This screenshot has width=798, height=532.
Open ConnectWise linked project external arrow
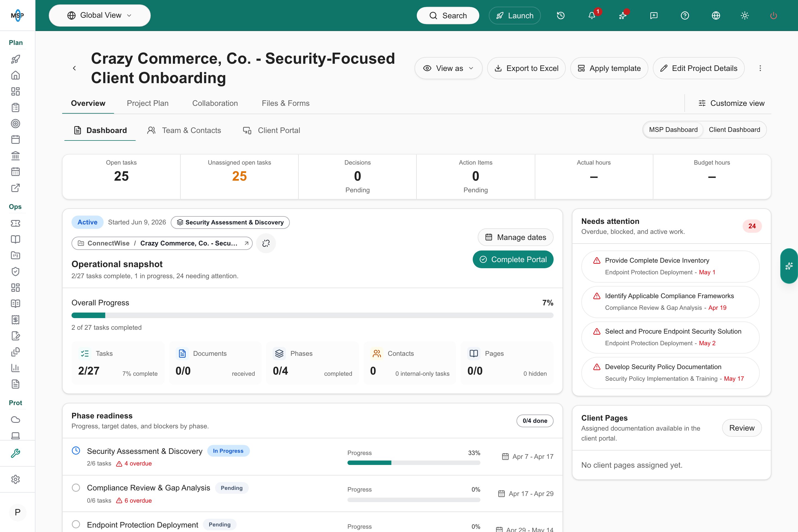(247, 243)
